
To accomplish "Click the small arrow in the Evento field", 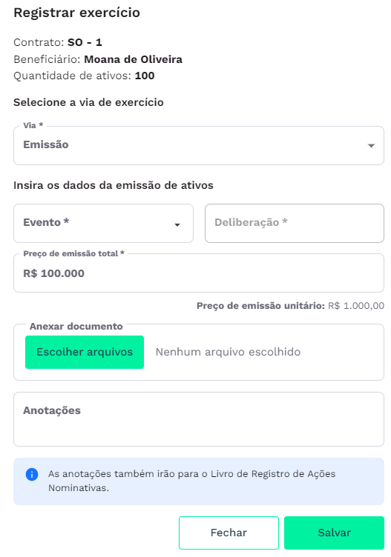I will [177, 225].
